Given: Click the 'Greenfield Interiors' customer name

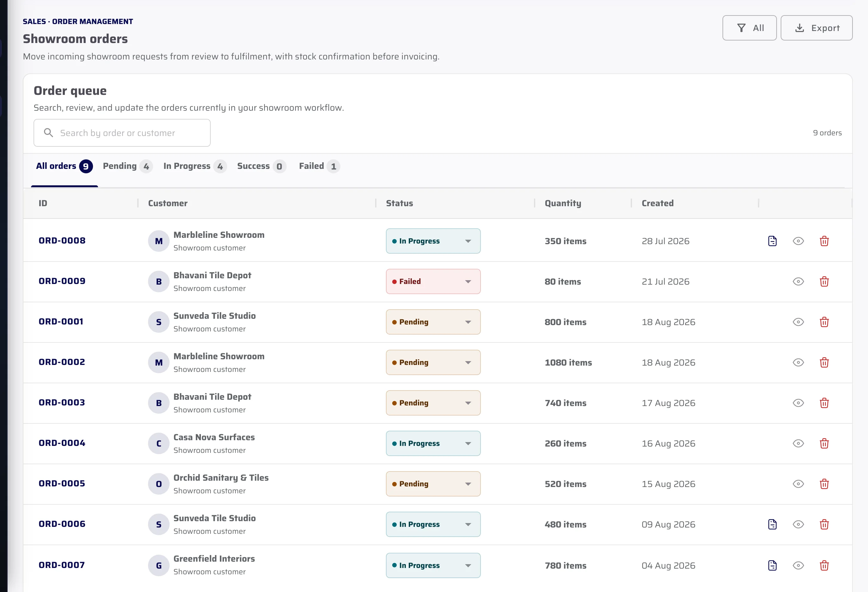Looking at the screenshot, I should (214, 559).
